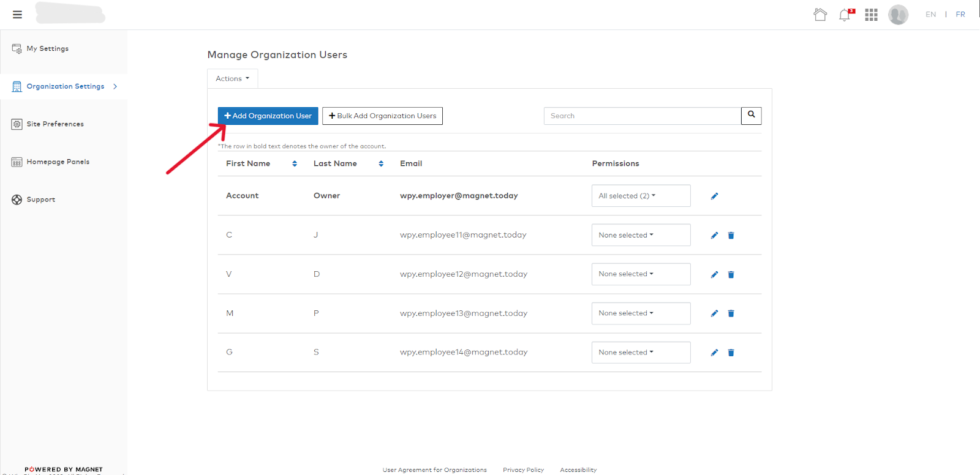The height and width of the screenshot is (475, 980).
Task: Click email wpy.employee14@magnet.today
Action: (x=464, y=353)
